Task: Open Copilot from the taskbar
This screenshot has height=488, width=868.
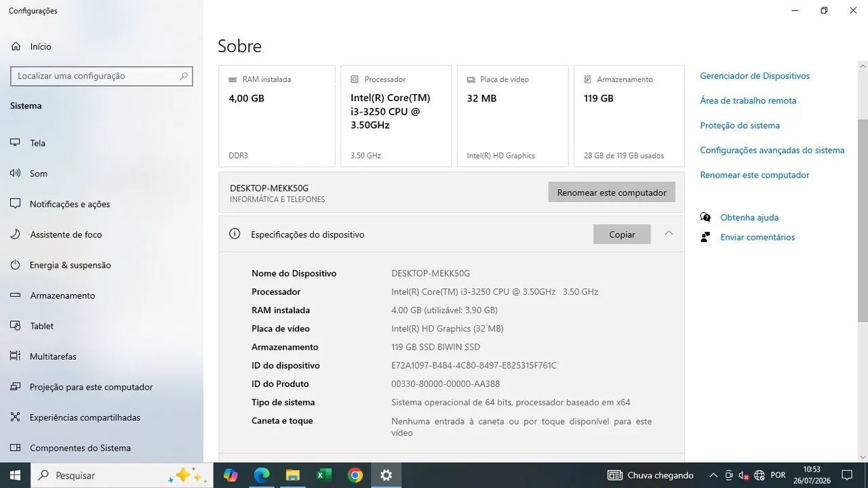Action: pos(231,475)
